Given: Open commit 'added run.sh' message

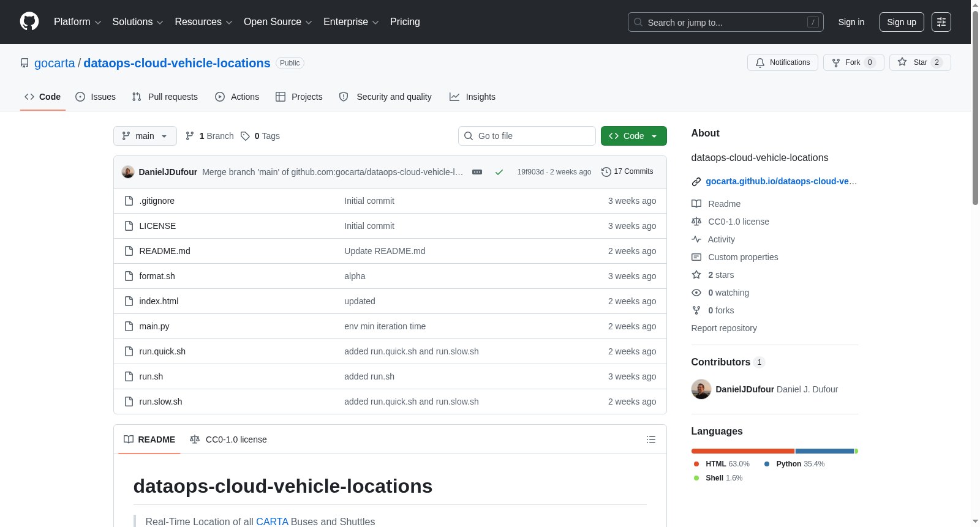Looking at the screenshot, I should [x=369, y=376].
